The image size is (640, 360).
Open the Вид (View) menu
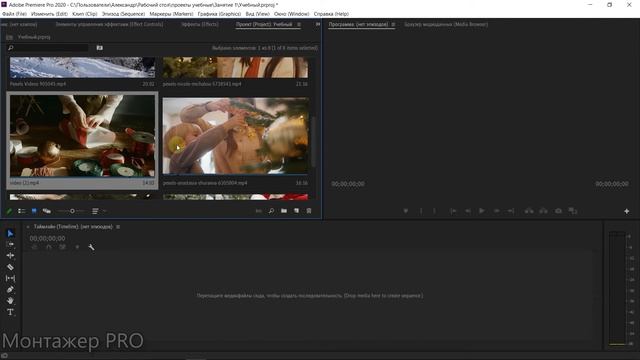click(257, 14)
